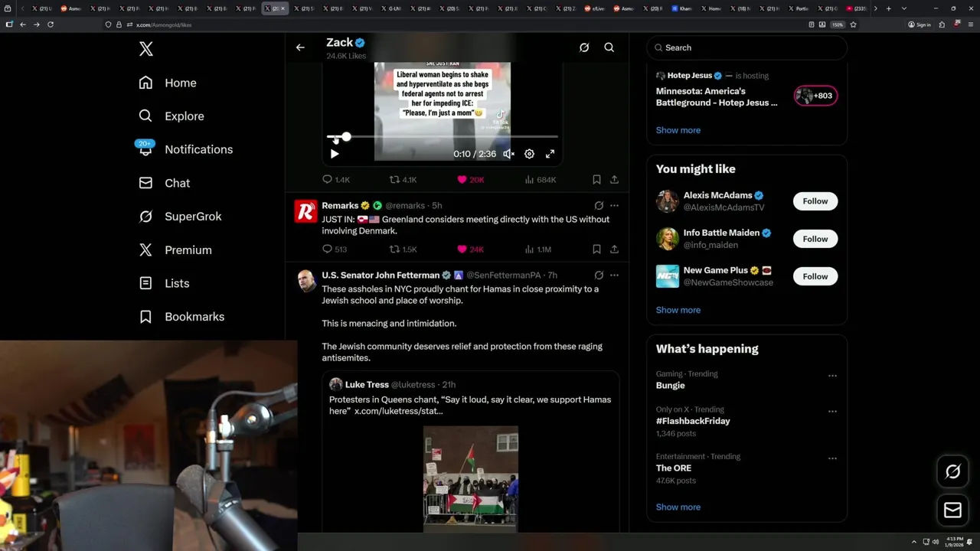Open more options on the Fetterman post
980x551 pixels.
(x=614, y=275)
